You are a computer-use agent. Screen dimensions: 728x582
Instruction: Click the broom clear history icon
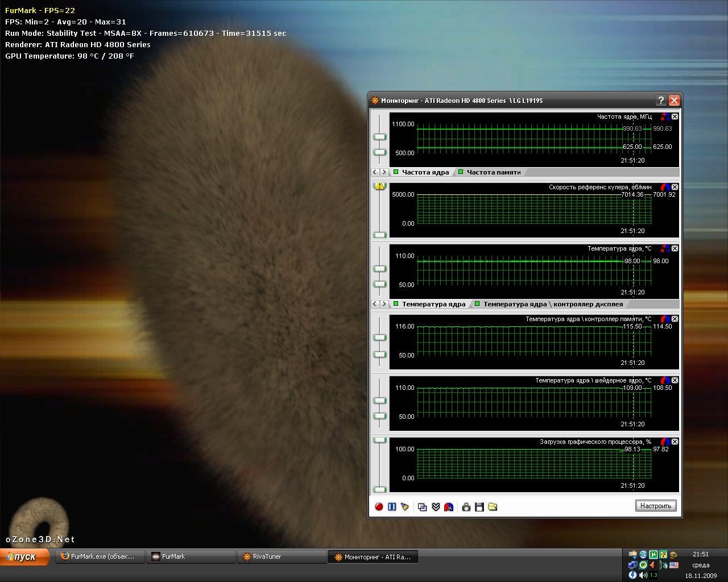pos(405,507)
